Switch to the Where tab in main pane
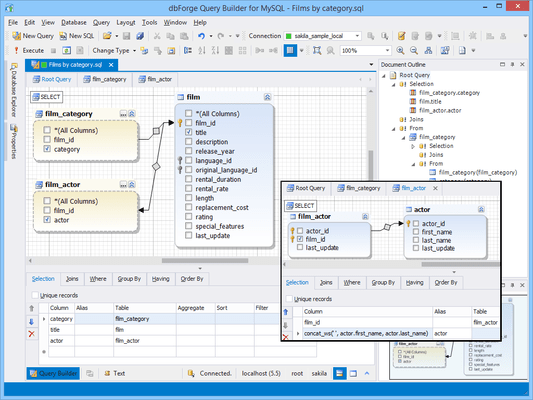The image size is (533, 400). pos(98,279)
